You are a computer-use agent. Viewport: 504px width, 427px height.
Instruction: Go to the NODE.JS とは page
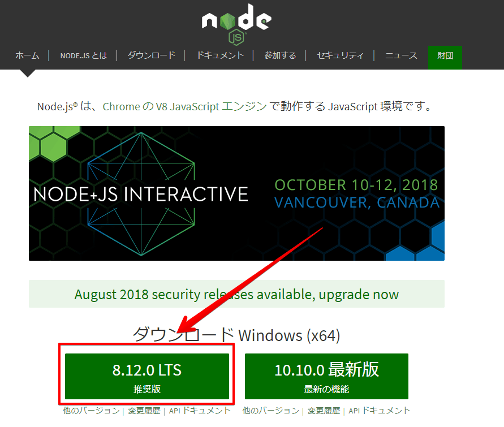[x=84, y=55]
